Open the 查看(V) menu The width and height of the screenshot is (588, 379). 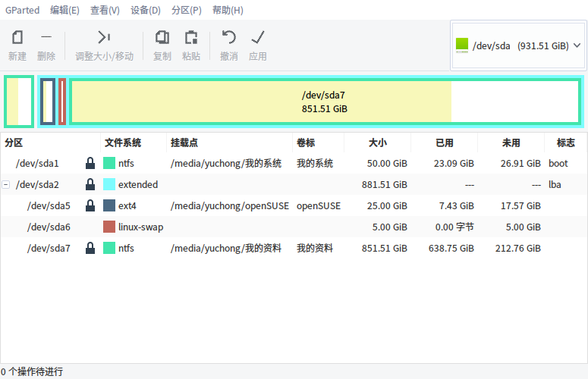click(105, 10)
